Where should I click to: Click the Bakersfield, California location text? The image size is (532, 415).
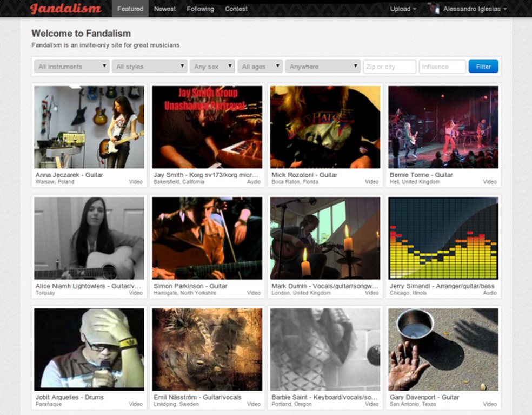[x=179, y=182]
